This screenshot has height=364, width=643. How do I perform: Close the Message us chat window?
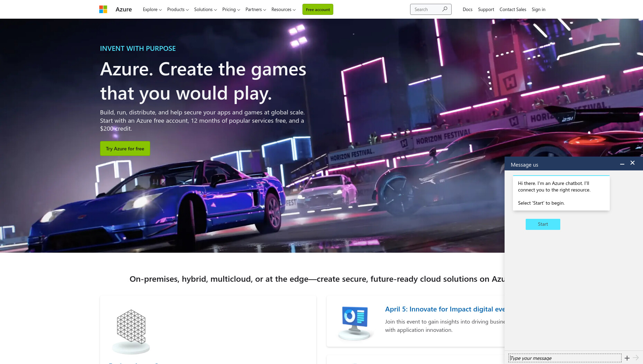pyautogui.click(x=633, y=163)
